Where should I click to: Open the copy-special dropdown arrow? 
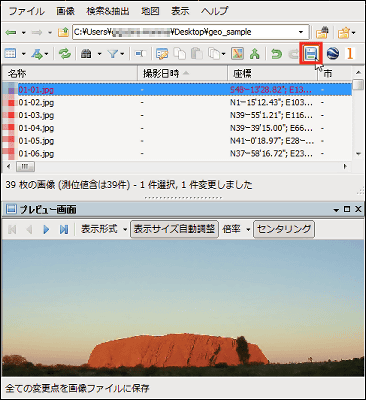pyautogui.click(x=223, y=54)
